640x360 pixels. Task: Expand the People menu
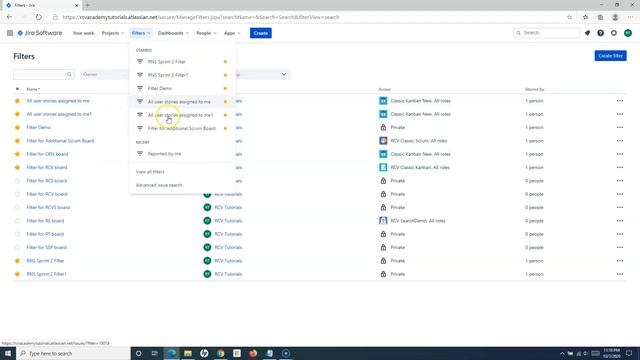[x=206, y=33]
